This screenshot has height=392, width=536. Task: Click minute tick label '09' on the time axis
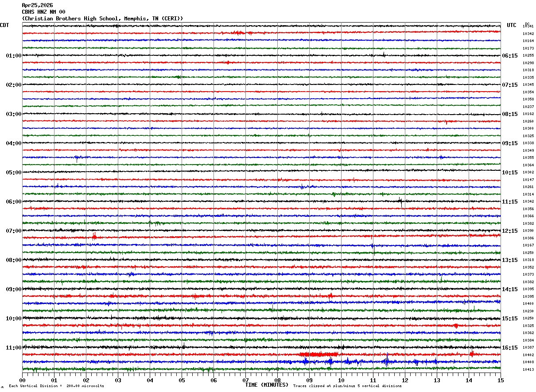pyautogui.click(x=309, y=380)
